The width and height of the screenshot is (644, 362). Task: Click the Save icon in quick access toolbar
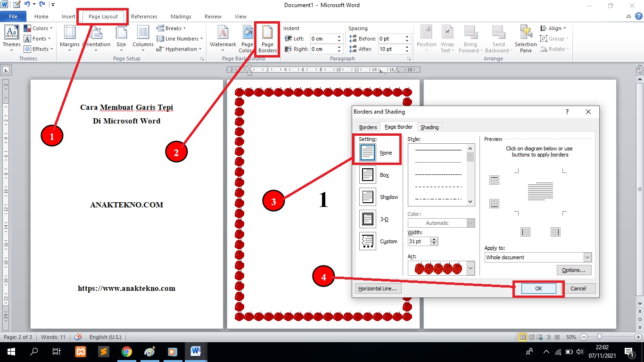tap(17, 5)
